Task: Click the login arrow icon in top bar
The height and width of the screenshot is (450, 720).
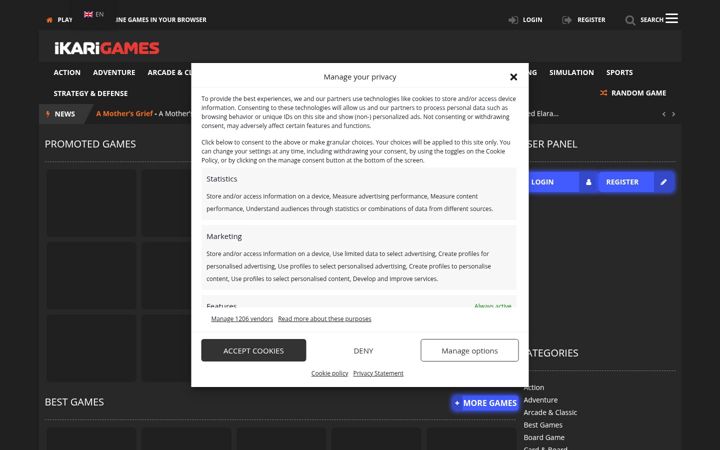Action: [x=513, y=20]
